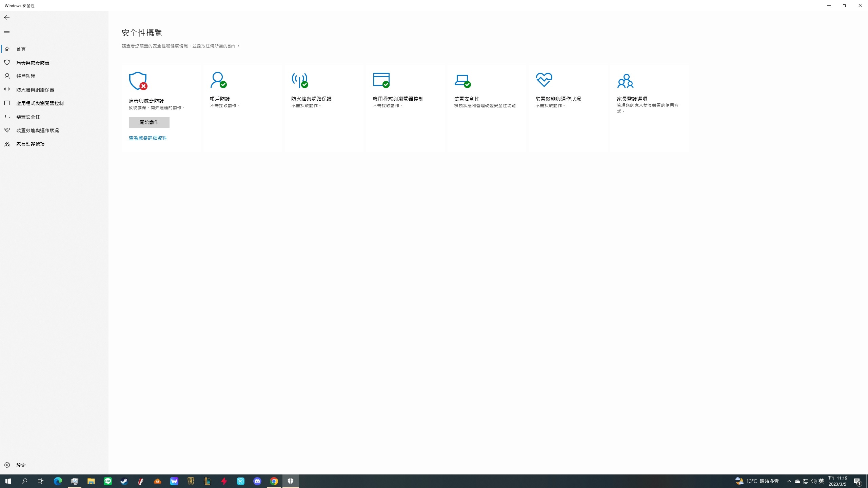Open the 查看威脅詳細資料 link
Screen dimensions: 868x488
click(x=147, y=138)
